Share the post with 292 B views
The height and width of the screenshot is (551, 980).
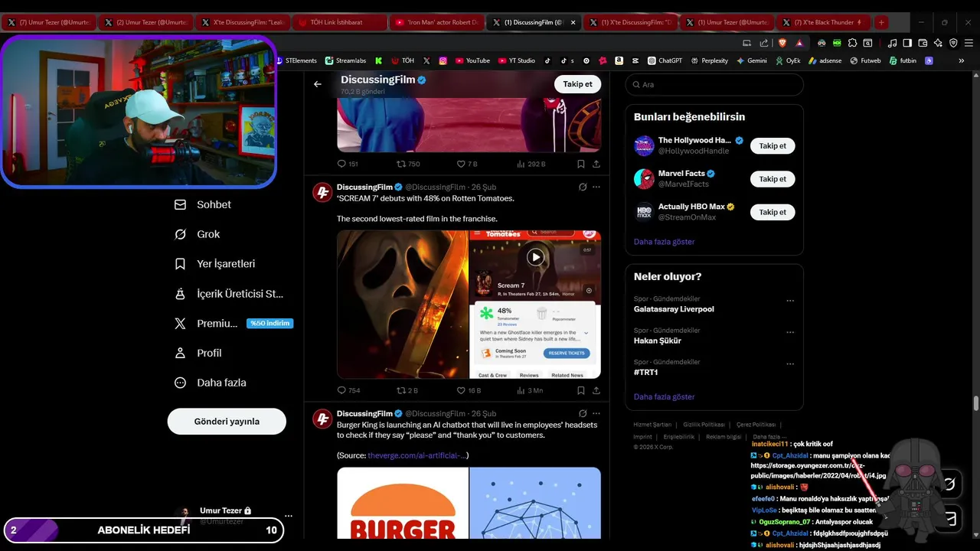(596, 164)
